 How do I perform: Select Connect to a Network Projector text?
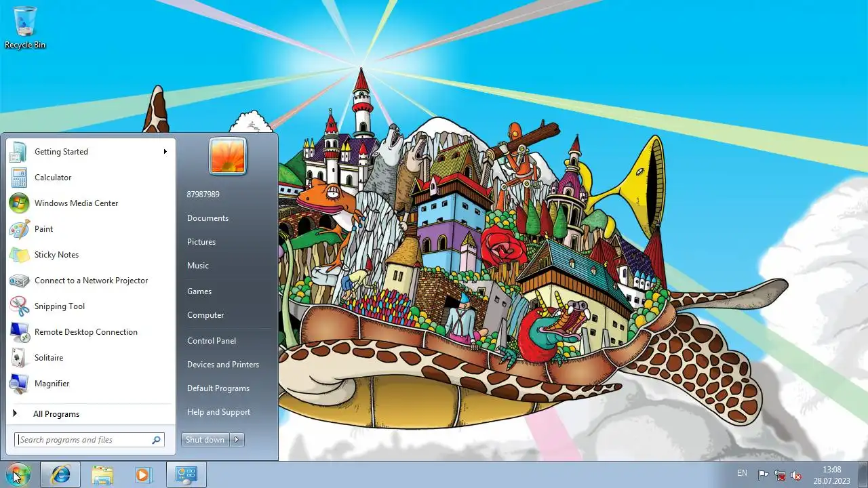point(92,281)
